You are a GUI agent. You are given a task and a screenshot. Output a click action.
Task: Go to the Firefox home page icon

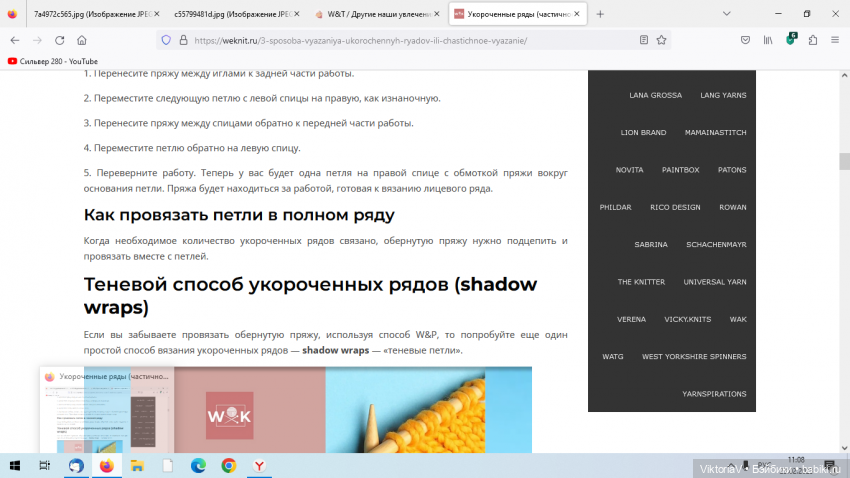click(82, 40)
